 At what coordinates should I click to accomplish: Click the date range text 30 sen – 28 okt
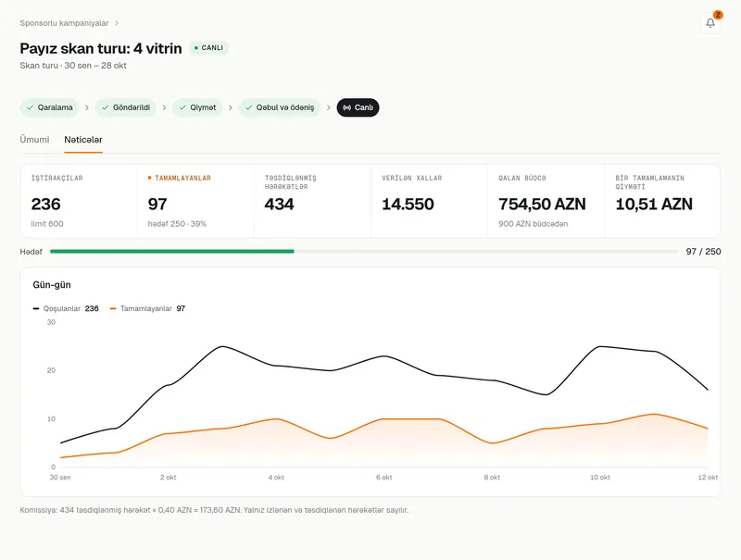click(95, 66)
